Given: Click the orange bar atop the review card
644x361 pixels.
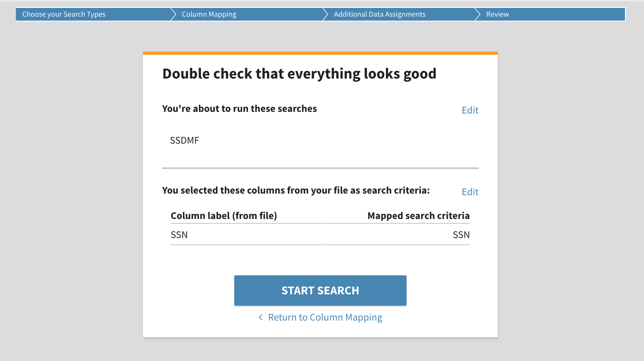Looking at the screenshot, I should (320, 52).
